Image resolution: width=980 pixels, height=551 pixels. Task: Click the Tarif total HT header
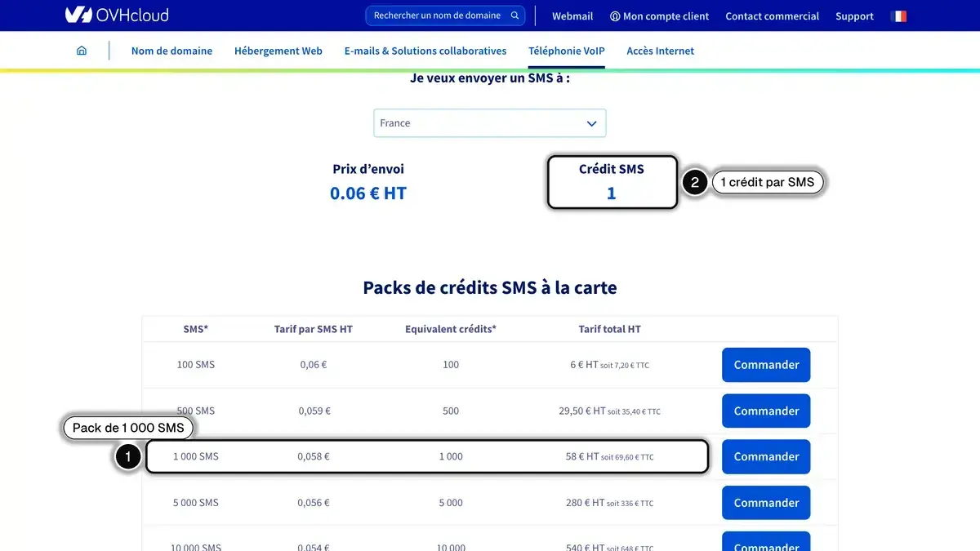(x=610, y=329)
